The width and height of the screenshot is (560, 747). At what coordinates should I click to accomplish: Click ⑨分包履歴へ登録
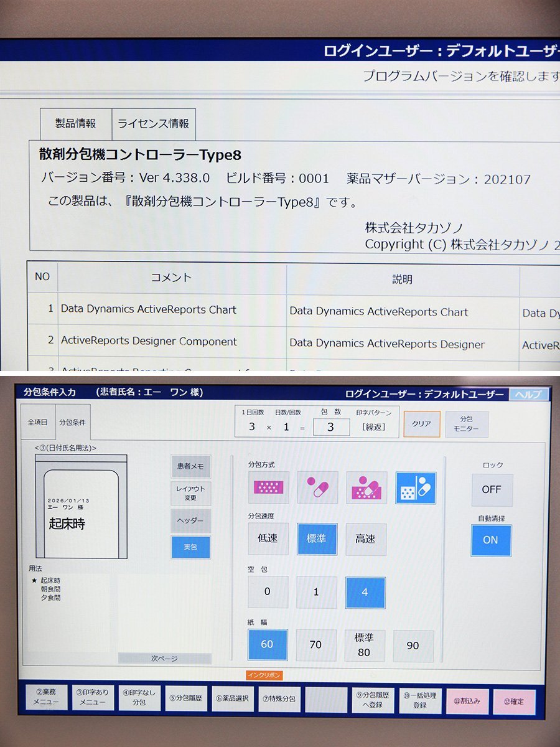click(373, 700)
